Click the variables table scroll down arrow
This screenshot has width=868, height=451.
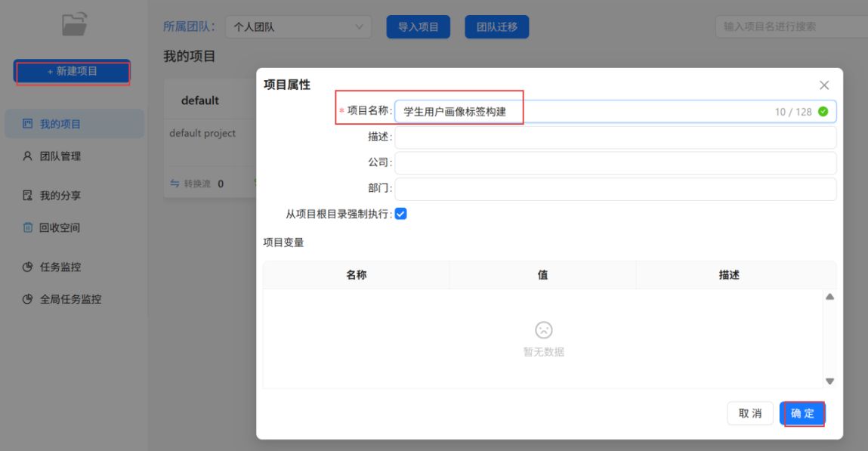tap(829, 381)
